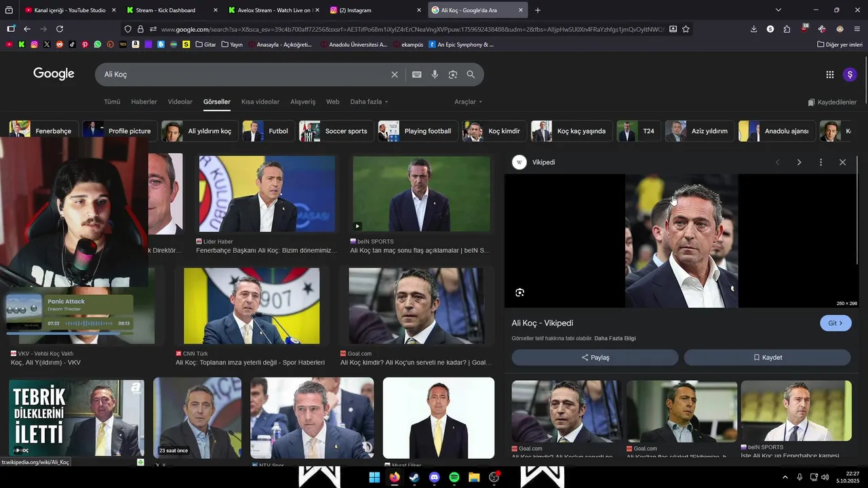The width and height of the screenshot is (868, 488).
Task: Switch to the Tümü results tab
Action: (x=112, y=102)
